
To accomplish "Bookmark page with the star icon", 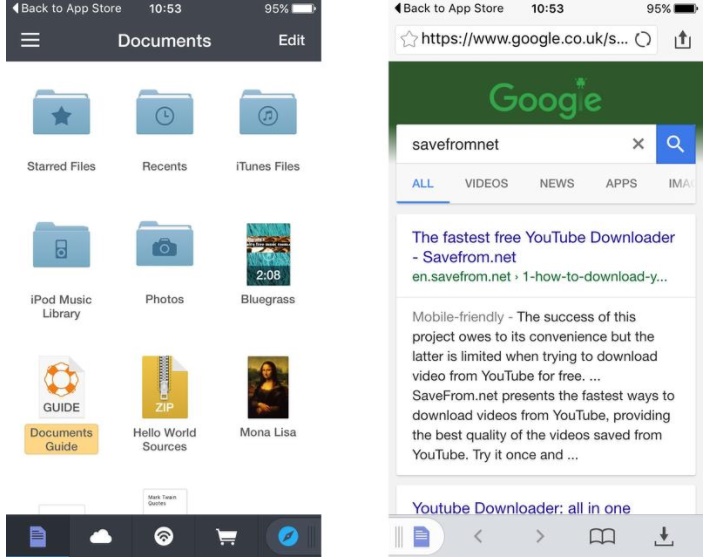I will (x=409, y=39).
